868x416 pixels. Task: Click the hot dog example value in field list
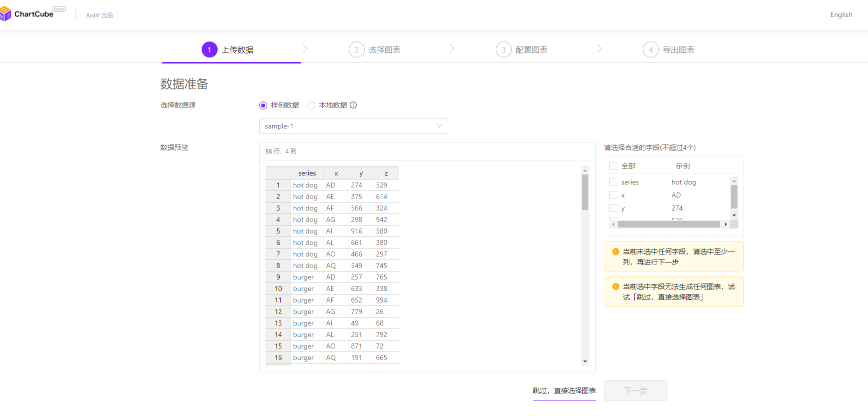(x=684, y=182)
